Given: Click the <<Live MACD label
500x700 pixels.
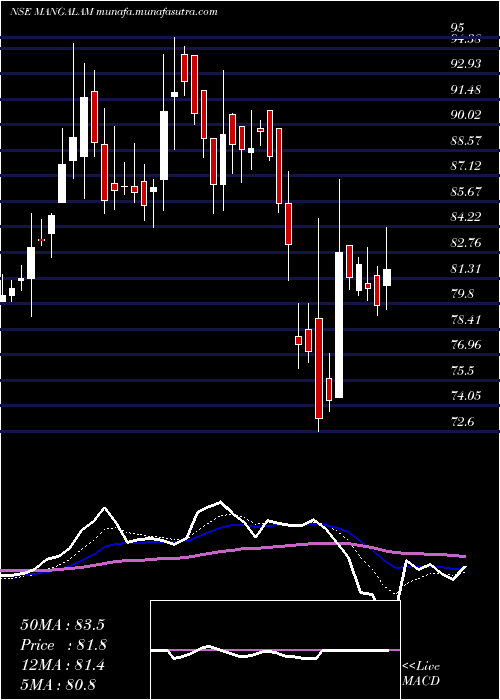Looking at the screenshot, I should tap(421, 674).
